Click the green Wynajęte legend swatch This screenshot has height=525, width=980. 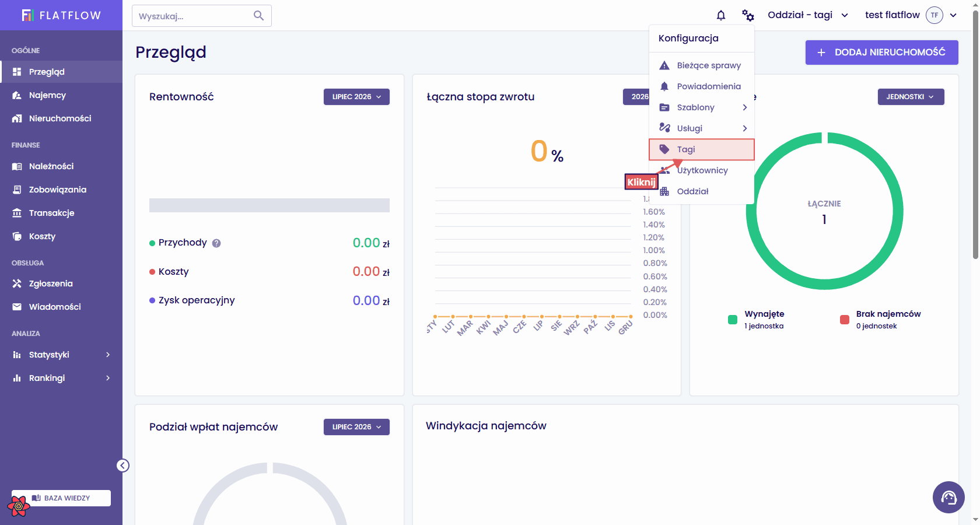(x=733, y=320)
